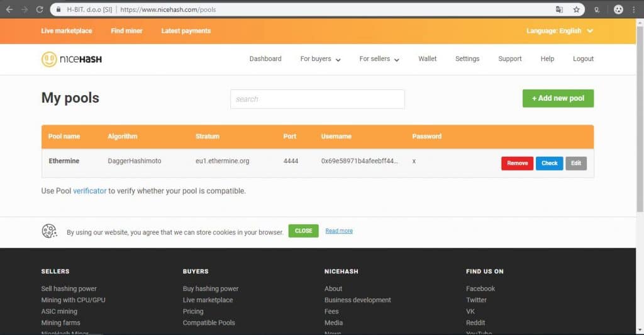Go to Dashboard
The height and width of the screenshot is (335, 644).
pyautogui.click(x=265, y=59)
